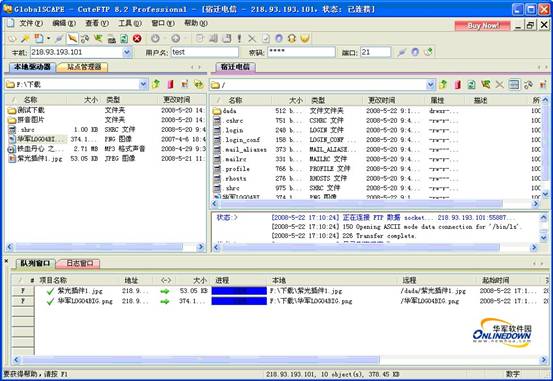Open the remote path dropdown
553x381 pixels.
click(x=430, y=85)
